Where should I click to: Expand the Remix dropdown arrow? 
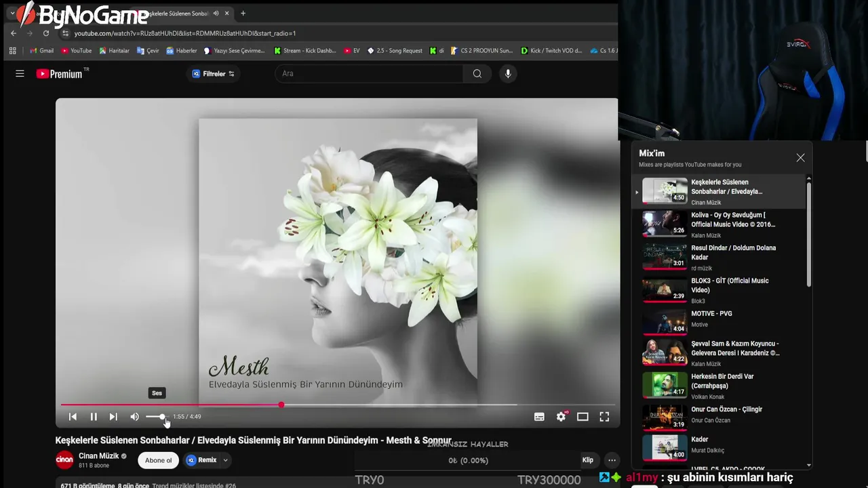[x=225, y=460]
